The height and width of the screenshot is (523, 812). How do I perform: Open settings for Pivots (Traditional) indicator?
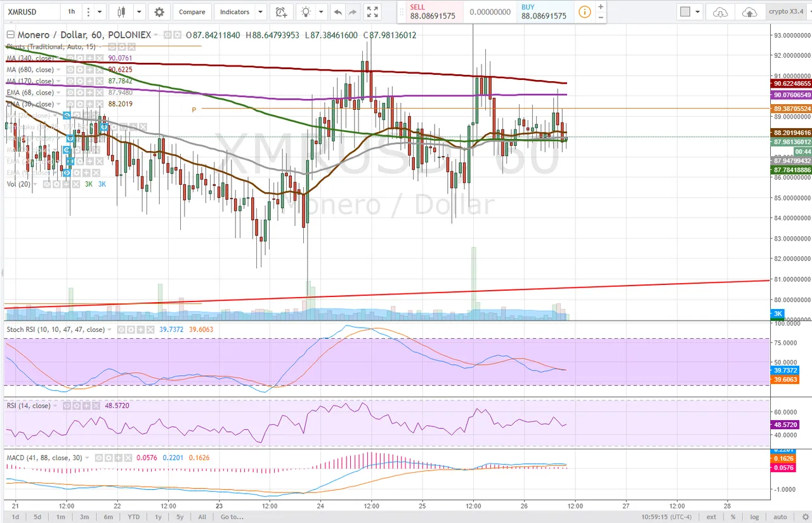122,46
